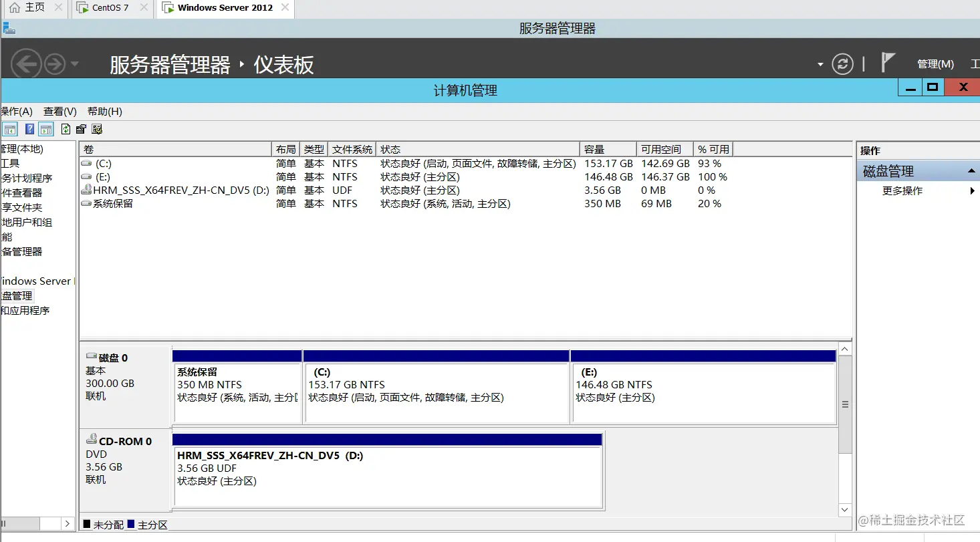Sort by the % 可用 column header
This screenshot has height=542, width=980.
coord(713,149)
